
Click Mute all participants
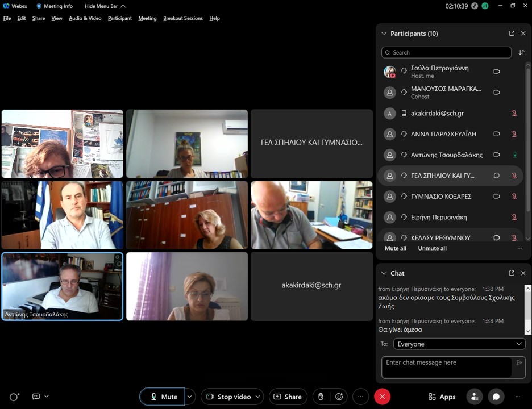tap(396, 248)
